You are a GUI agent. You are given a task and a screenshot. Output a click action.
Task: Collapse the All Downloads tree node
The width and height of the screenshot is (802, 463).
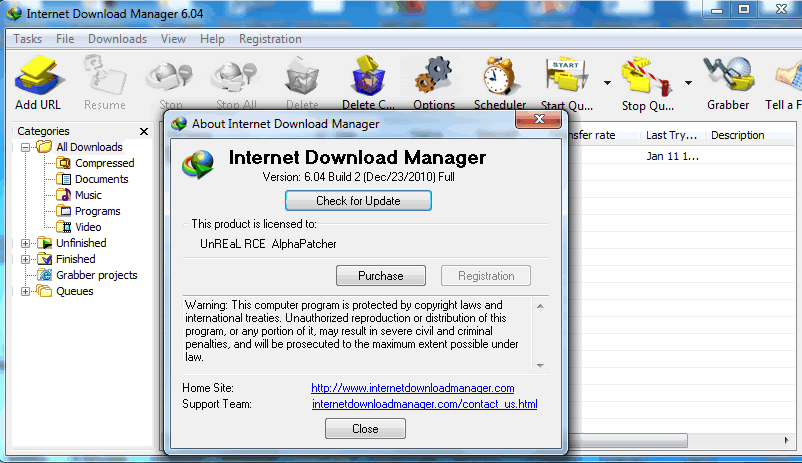coord(25,147)
